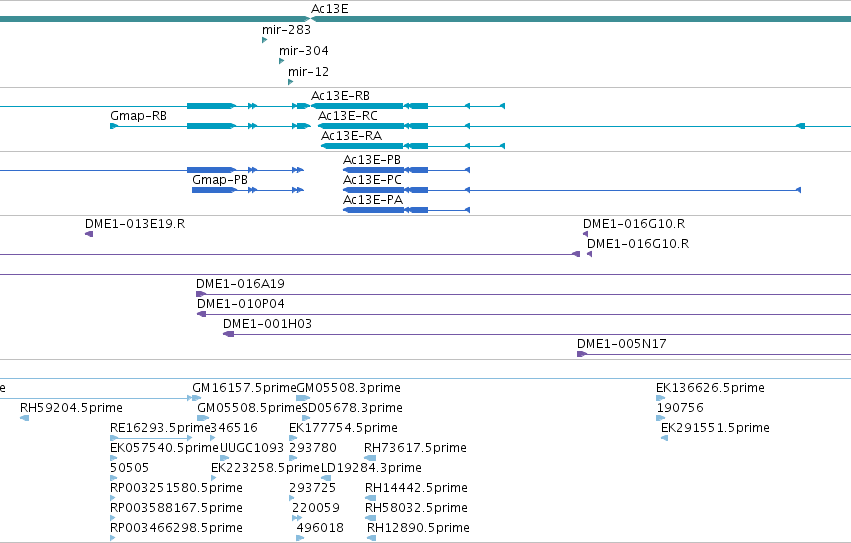This screenshot has width=851, height=543.
Task: Select the RH73617.5prime EST label
Action: point(415,448)
